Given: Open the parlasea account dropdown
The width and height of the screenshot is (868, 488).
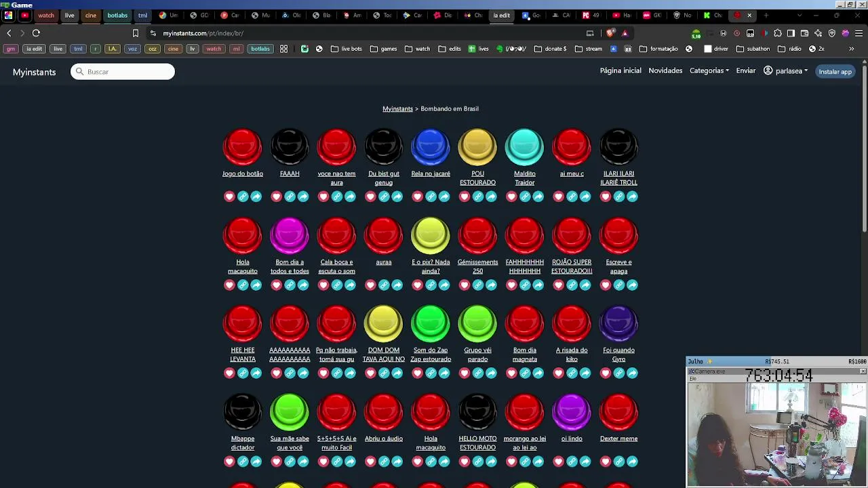Looking at the screenshot, I should tap(785, 70).
